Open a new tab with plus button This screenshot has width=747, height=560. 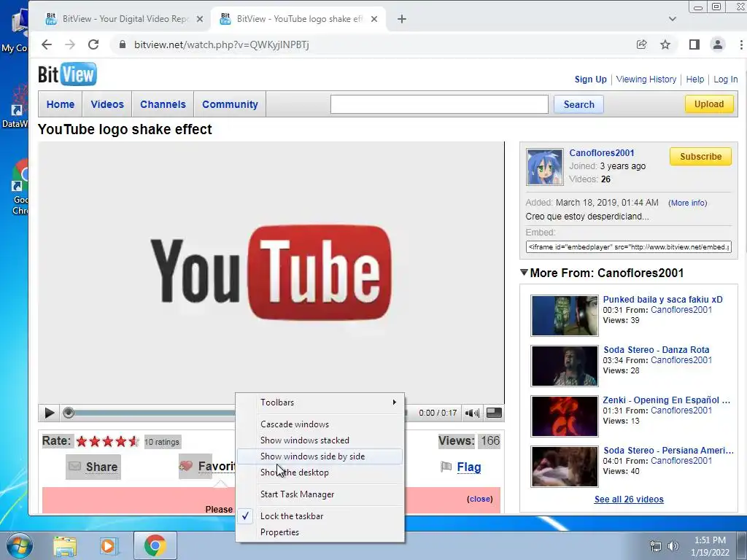tap(402, 19)
